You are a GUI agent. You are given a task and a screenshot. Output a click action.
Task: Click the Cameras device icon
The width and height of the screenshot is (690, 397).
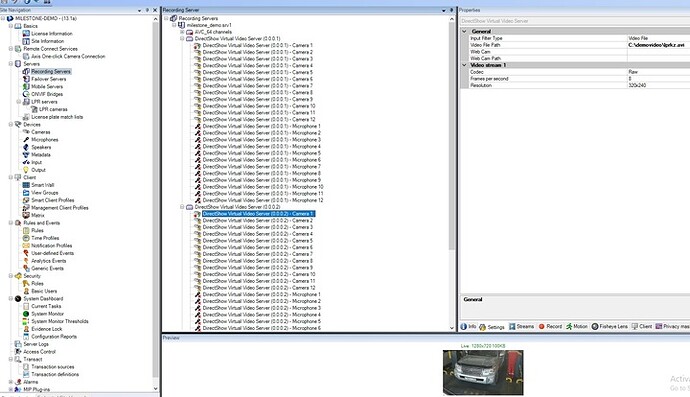point(26,132)
